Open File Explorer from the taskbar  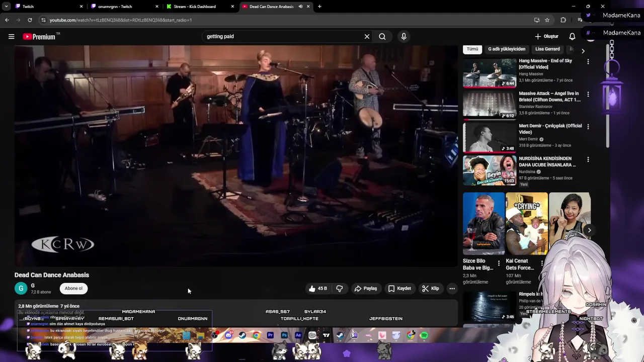point(200,335)
